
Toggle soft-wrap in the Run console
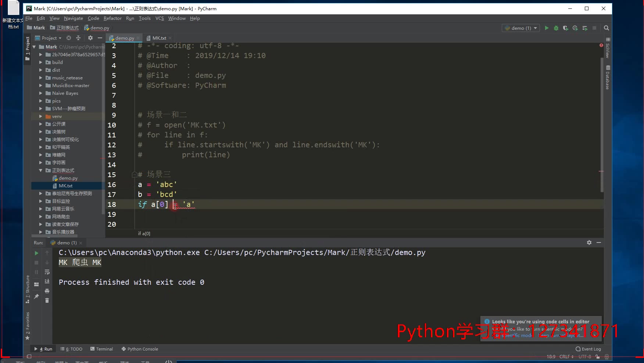click(47, 272)
